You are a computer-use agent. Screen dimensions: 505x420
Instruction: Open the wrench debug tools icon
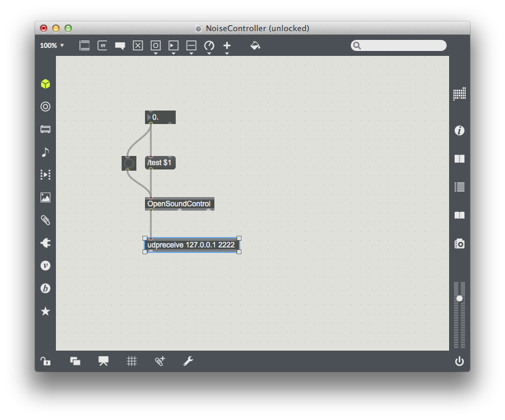(188, 361)
